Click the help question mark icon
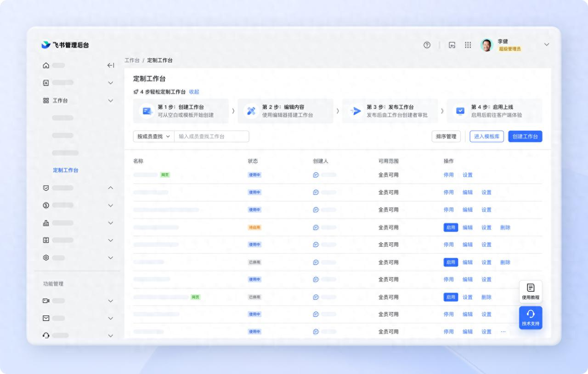 [427, 45]
